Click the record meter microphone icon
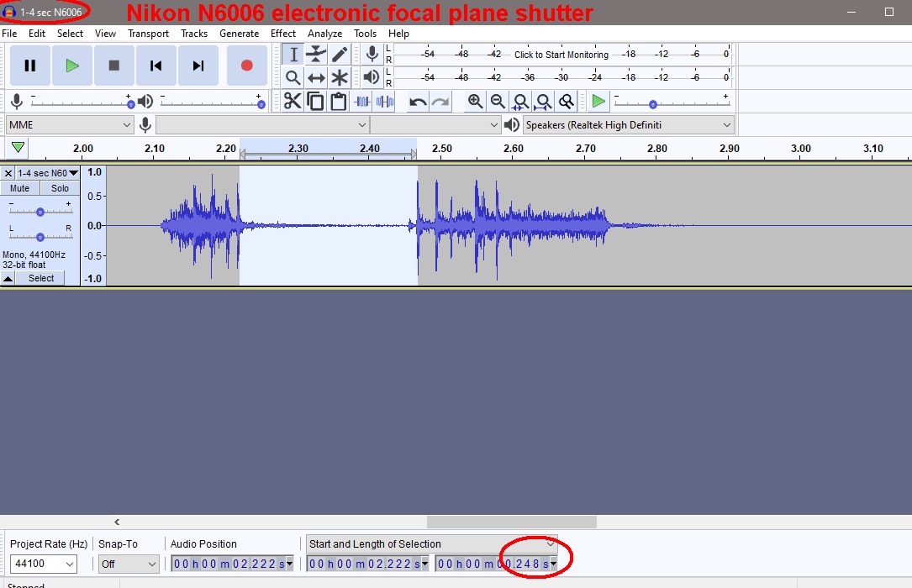This screenshot has width=912, height=588. pyautogui.click(x=372, y=55)
